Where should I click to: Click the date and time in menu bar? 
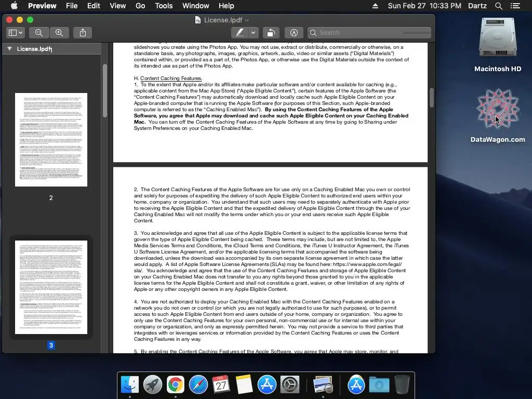coord(424,6)
